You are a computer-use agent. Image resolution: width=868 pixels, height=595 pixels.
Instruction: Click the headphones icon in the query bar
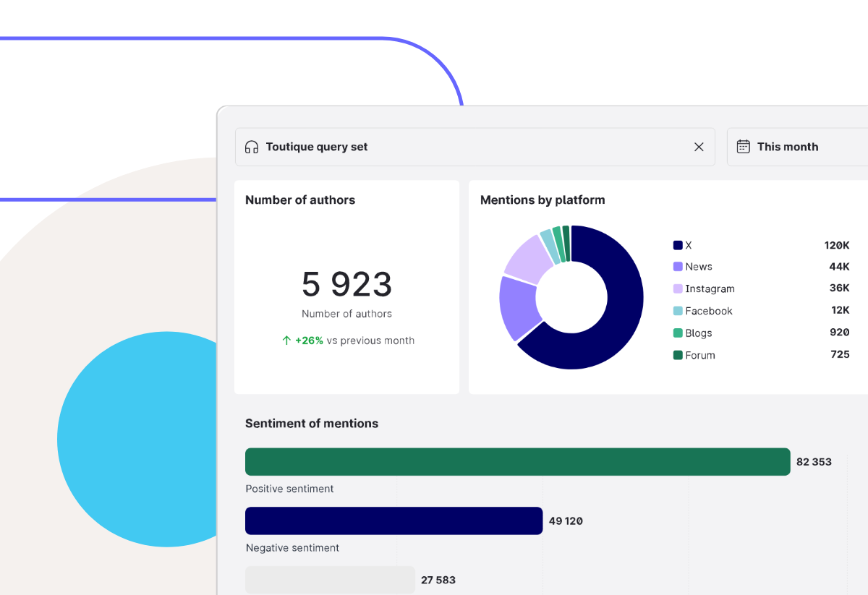tap(251, 146)
